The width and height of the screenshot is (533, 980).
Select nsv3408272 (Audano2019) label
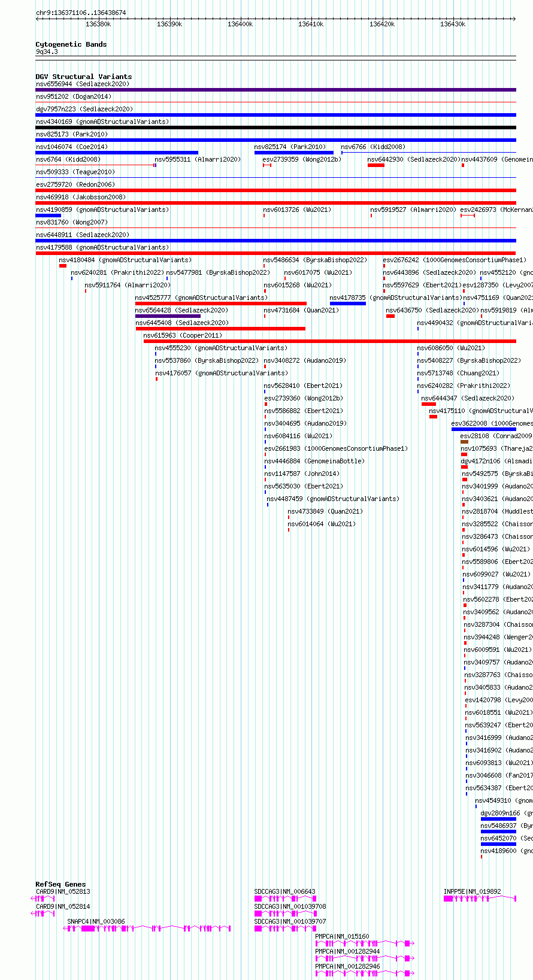[305, 360]
